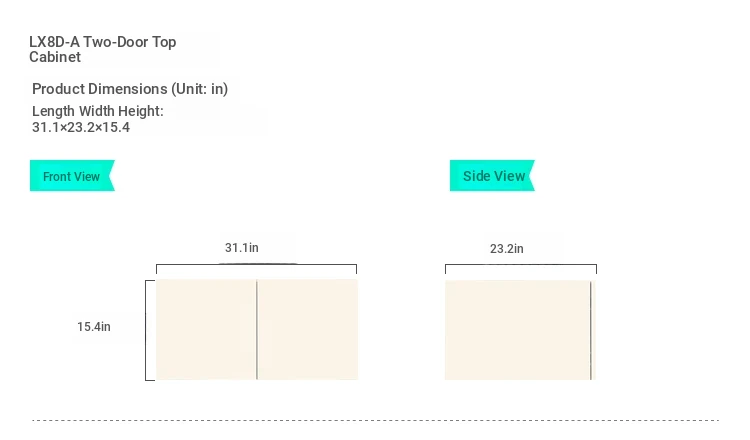Select the left door in front view

point(206,330)
